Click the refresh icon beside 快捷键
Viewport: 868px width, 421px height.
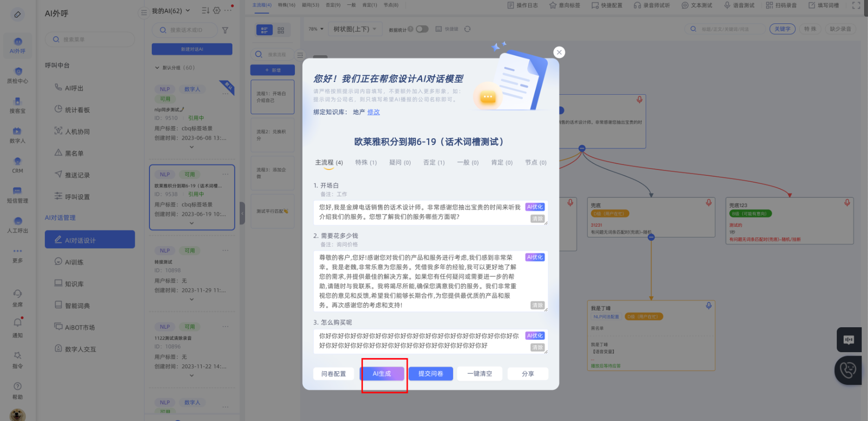point(467,29)
